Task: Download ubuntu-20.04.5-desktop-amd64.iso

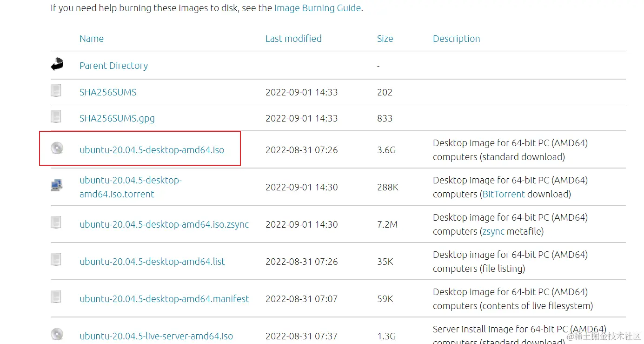Action: (152, 150)
